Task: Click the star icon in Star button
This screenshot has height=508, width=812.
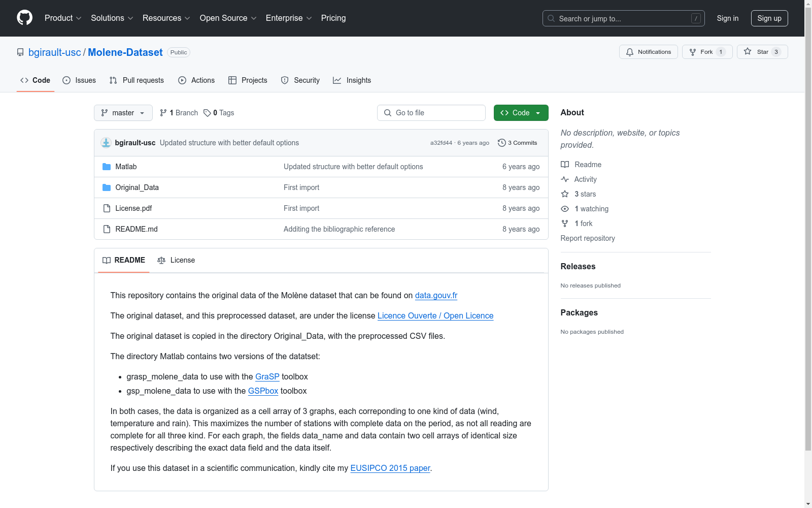Action: [x=748, y=51]
